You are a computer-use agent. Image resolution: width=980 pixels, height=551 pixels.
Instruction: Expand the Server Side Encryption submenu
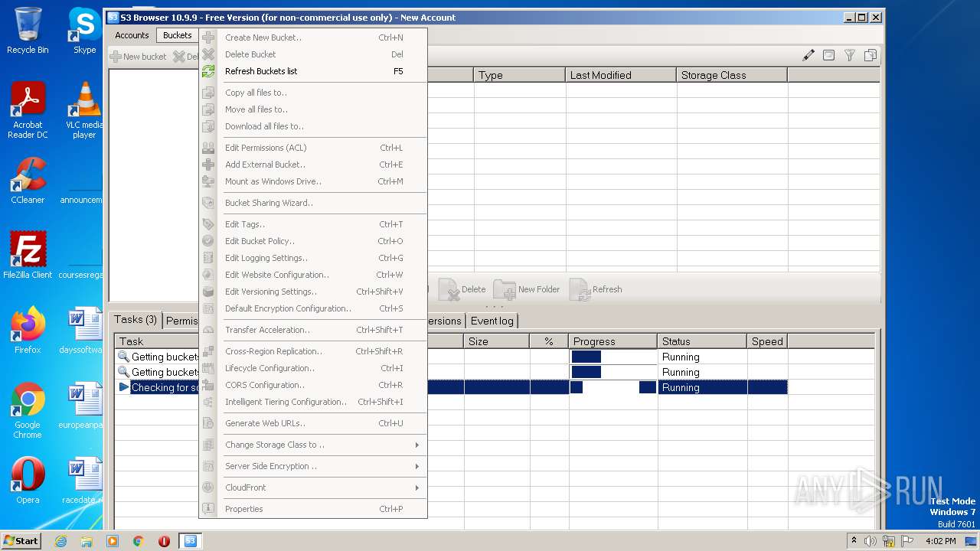pos(312,466)
